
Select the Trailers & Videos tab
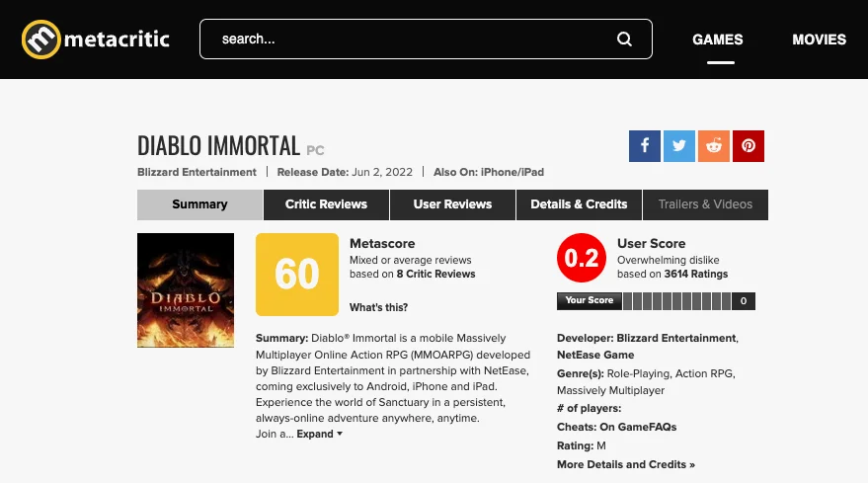[x=705, y=204]
